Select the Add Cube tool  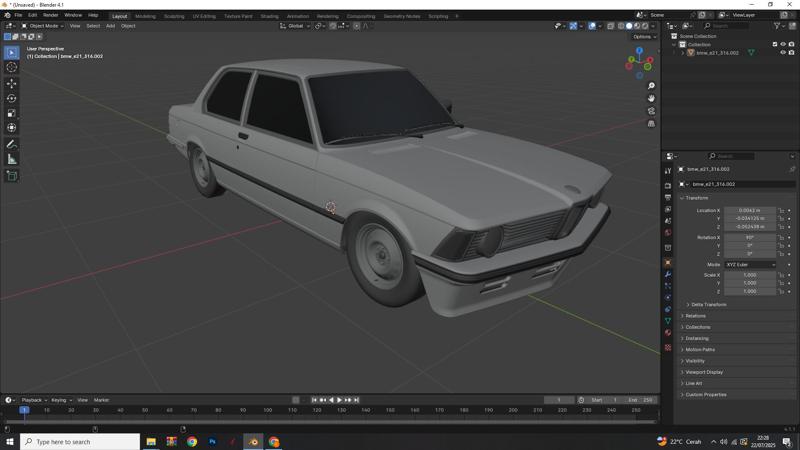click(12, 176)
